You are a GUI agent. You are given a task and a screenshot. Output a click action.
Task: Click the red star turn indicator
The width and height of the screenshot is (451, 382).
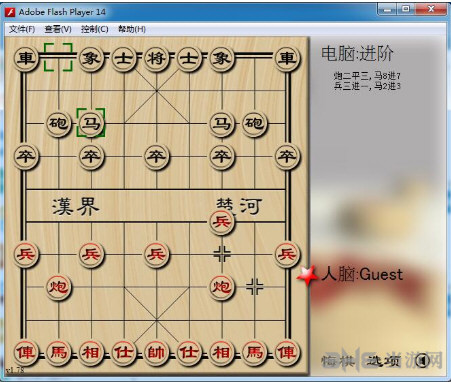point(307,276)
